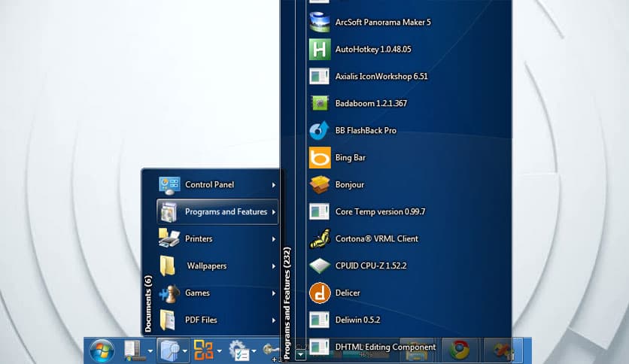
Task: Click the Axialis IconWorkshop 6.51 icon
Action: (320, 76)
